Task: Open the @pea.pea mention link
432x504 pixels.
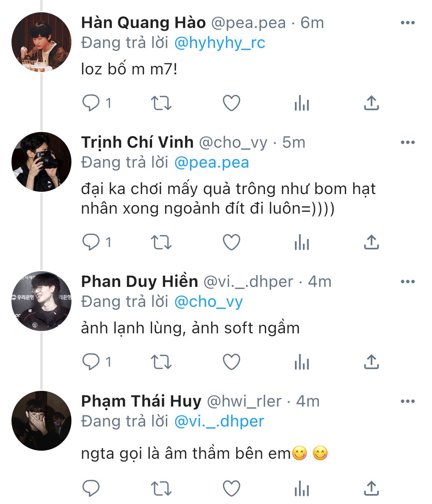Action: tap(212, 162)
